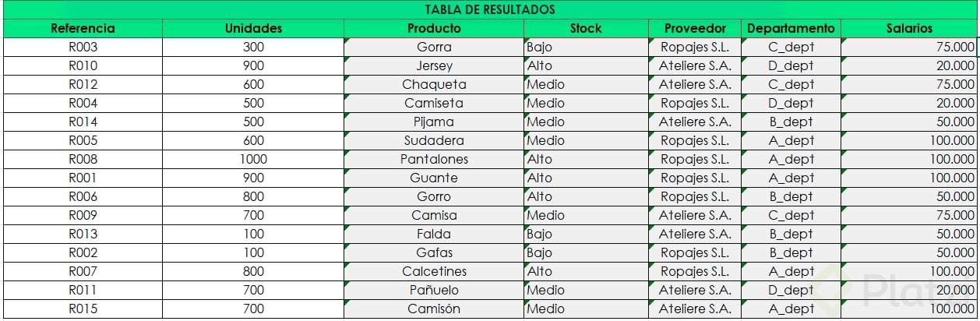Click the Gafas product cell
Image resolution: width=980 pixels, height=321 pixels.
[x=434, y=252]
